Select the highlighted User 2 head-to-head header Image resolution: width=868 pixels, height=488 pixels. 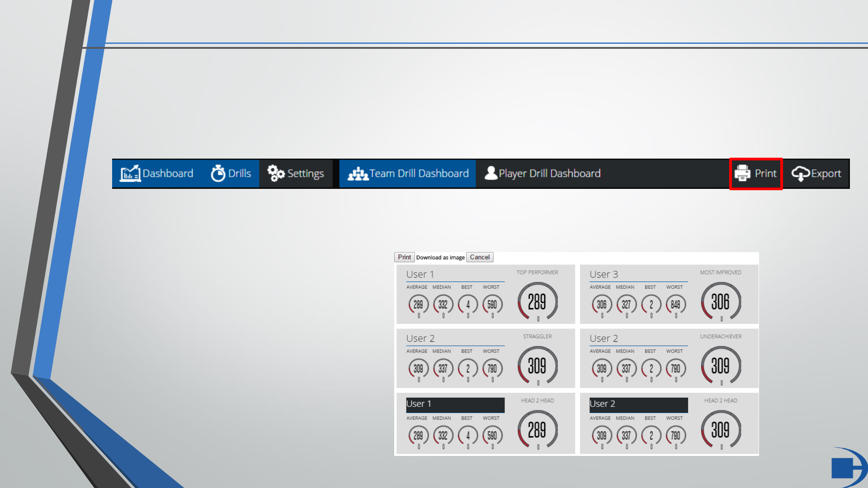(638, 404)
